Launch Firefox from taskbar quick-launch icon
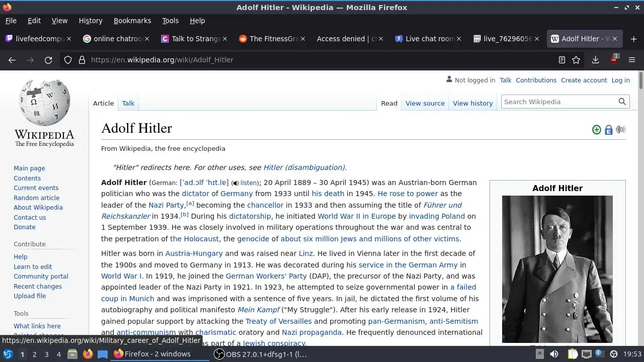 [88, 354]
